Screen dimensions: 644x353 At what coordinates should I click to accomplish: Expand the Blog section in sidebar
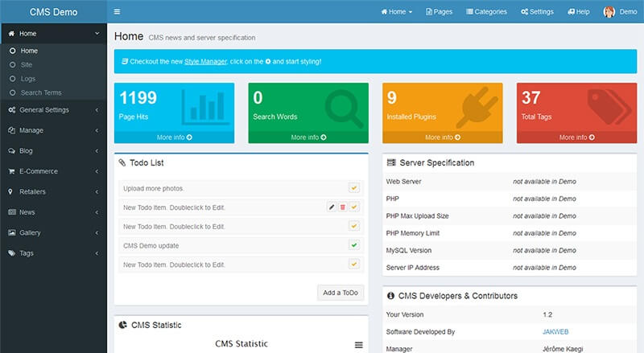(97, 151)
